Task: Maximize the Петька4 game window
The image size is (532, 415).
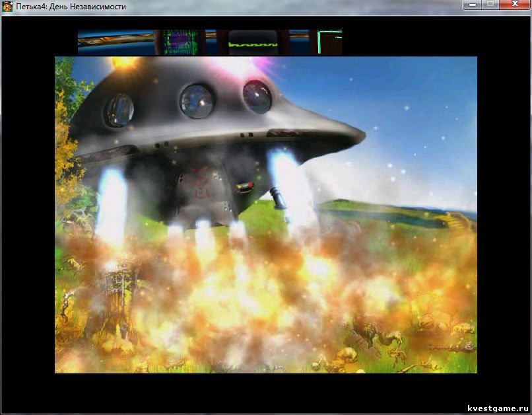Action: pos(490,5)
